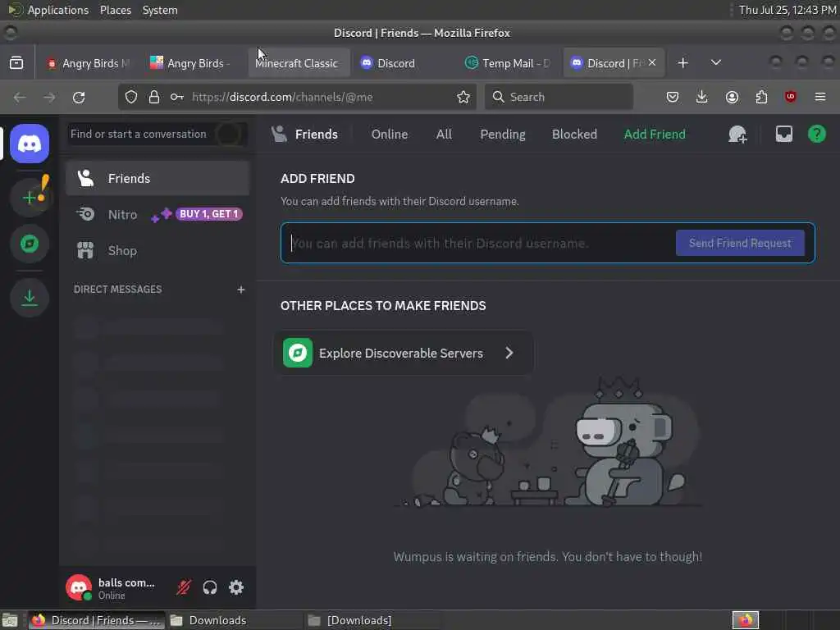This screenshot has width=840, height=630.
Task: Open Explore Discoverable Servers card
Action: 404,353
